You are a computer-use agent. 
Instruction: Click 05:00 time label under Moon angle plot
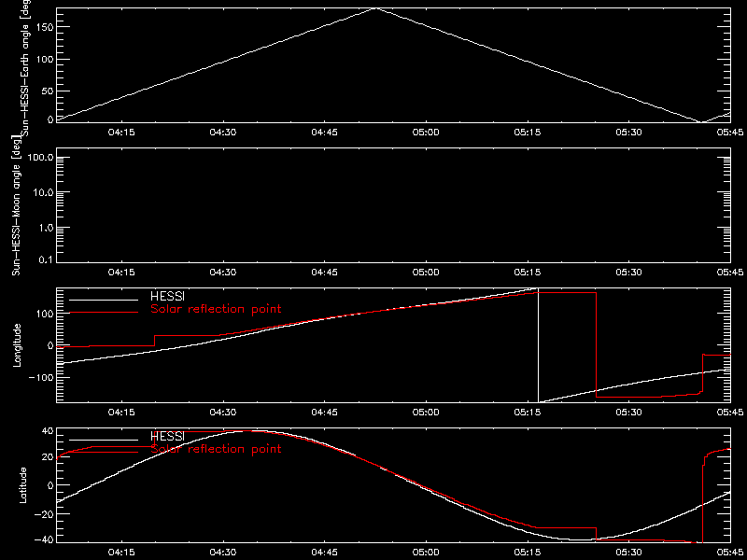(x=426, y=272)
